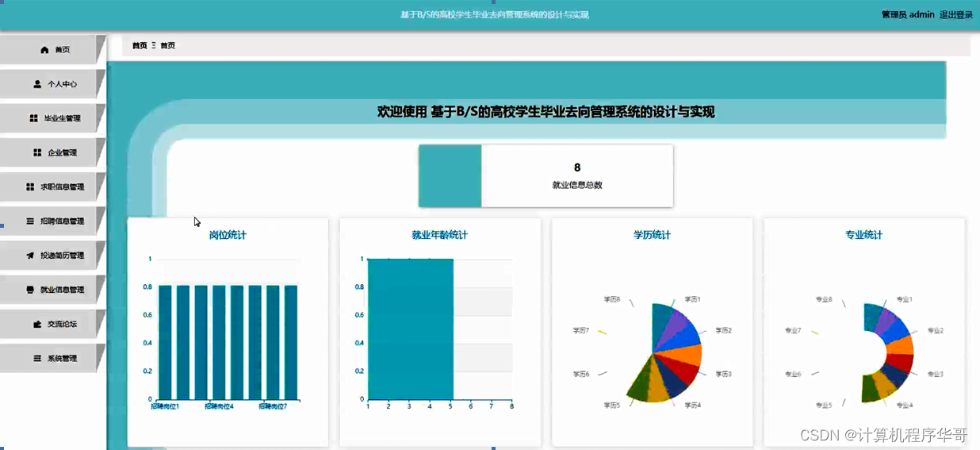Open the 求职信息管理 sidebar menu
This screenshot has width=980, height=450.
click(52, 187)
